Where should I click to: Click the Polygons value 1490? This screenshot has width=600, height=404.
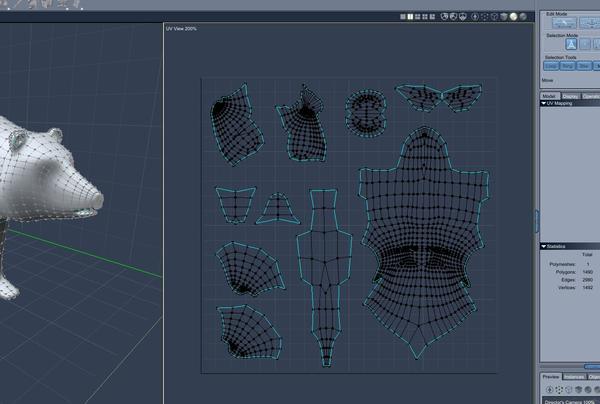pyautogui.click(x=588, y=272)
